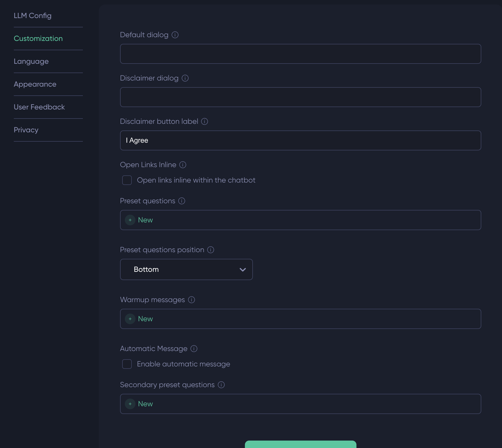Click the plus icon under Preset questions
This screenshot has width=502, height=448.
[130, 220]
